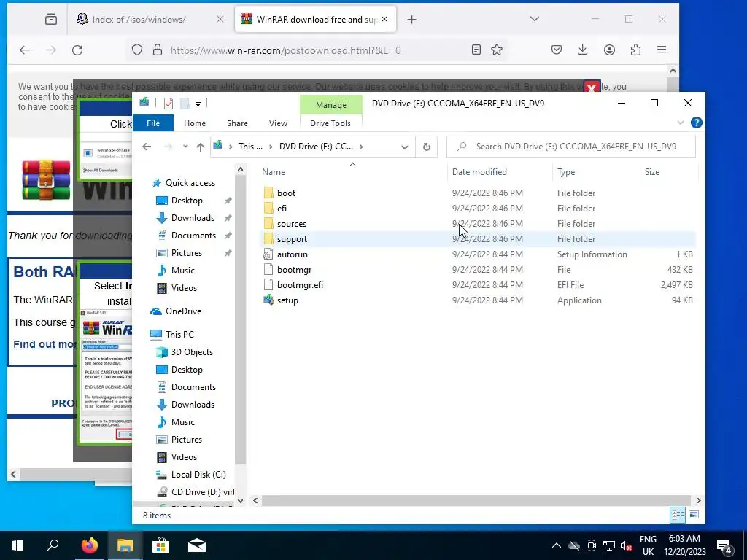Open Drive Tools ribbon tab
The image size is (747, 560).
tap(330, 123)
